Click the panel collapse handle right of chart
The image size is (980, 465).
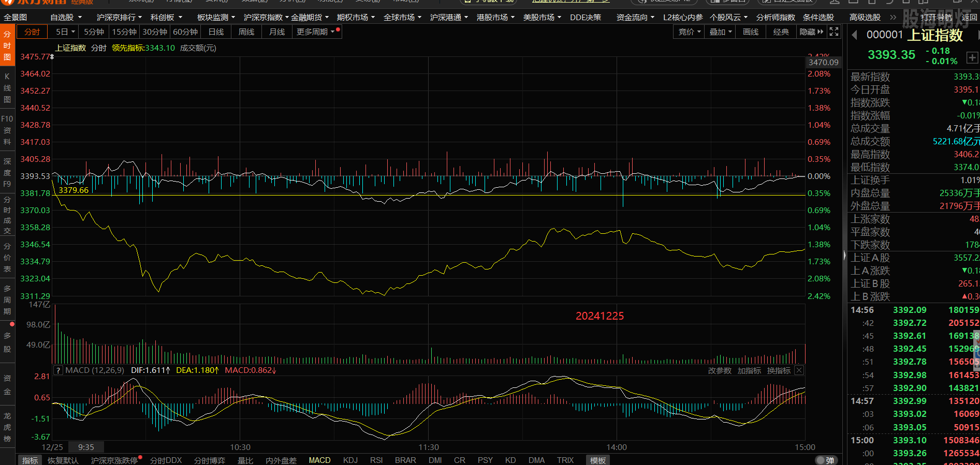845,255
